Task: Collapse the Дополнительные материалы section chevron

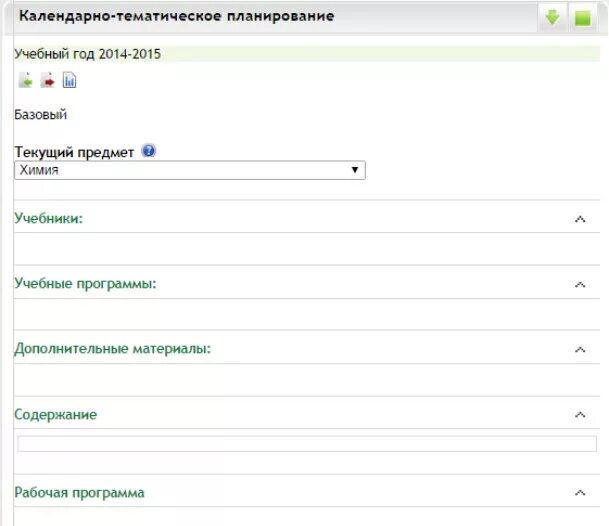Action: 580,350
